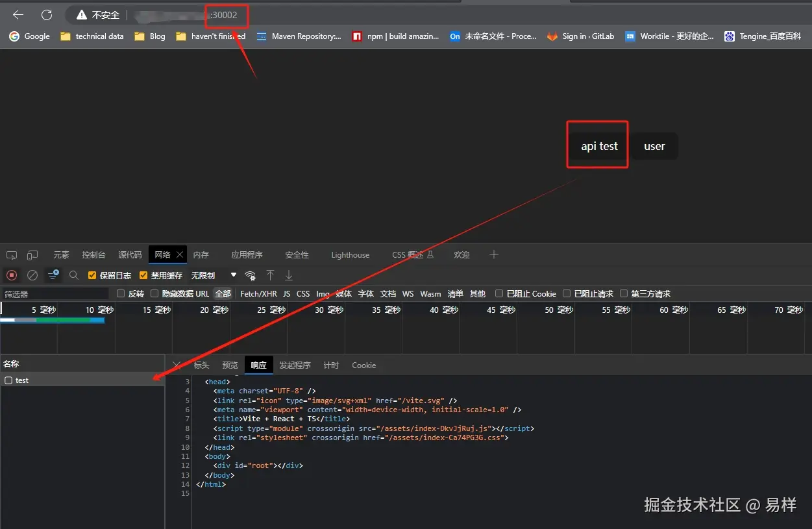Select the test request row
Image resolution: width=812 pixels, height=529 pixels.
pos(82,380)
